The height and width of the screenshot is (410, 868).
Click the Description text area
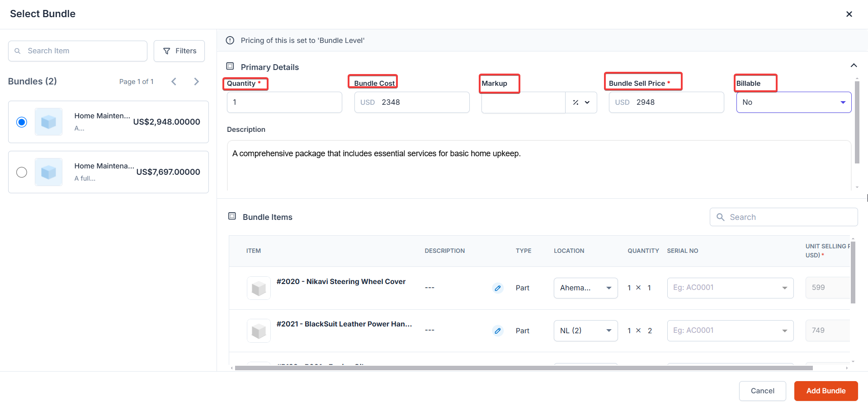(539, 165)
